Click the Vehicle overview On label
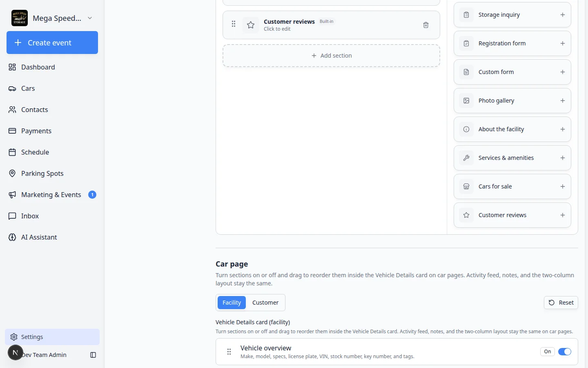 (x=548, y=352)
